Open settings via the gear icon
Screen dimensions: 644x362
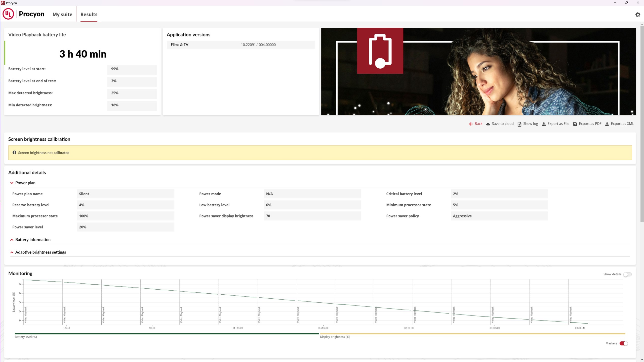(638, 15)
